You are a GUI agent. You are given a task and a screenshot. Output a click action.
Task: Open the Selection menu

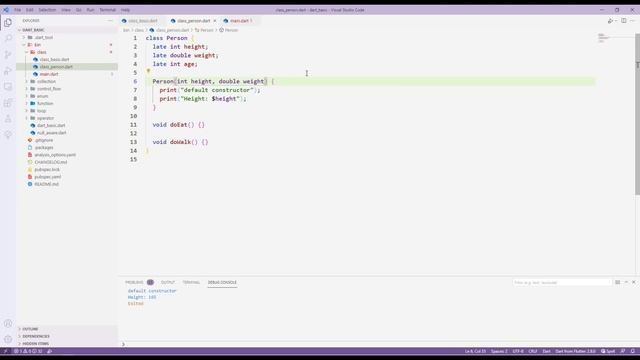[47, 10]
